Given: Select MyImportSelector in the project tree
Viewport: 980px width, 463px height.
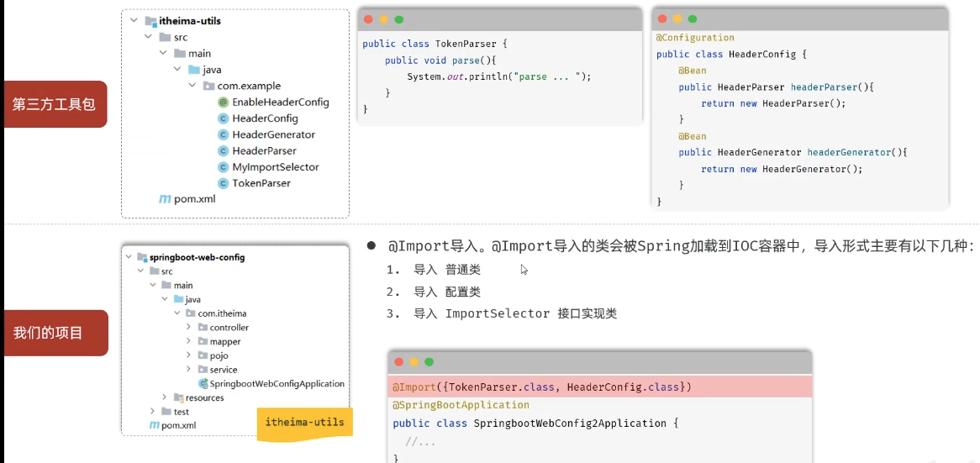Looking at the screenshot, I should click(x=276, y=167).
